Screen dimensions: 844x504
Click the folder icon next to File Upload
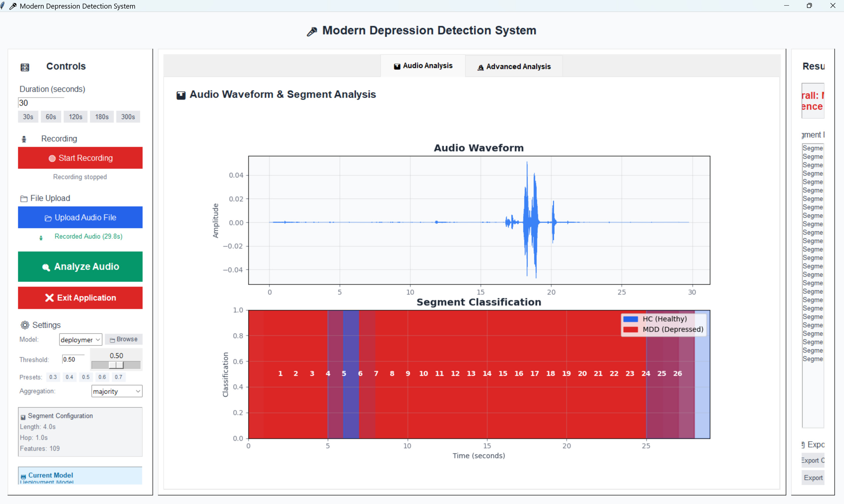tap(24, 199)
